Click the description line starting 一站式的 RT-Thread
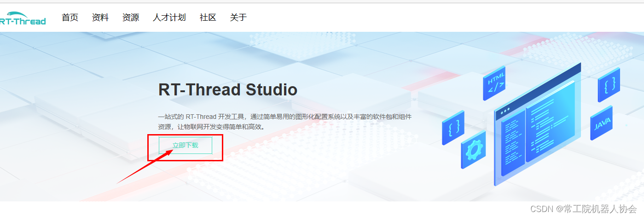This screenshot has height=218, width=644. tap(285, 117)
